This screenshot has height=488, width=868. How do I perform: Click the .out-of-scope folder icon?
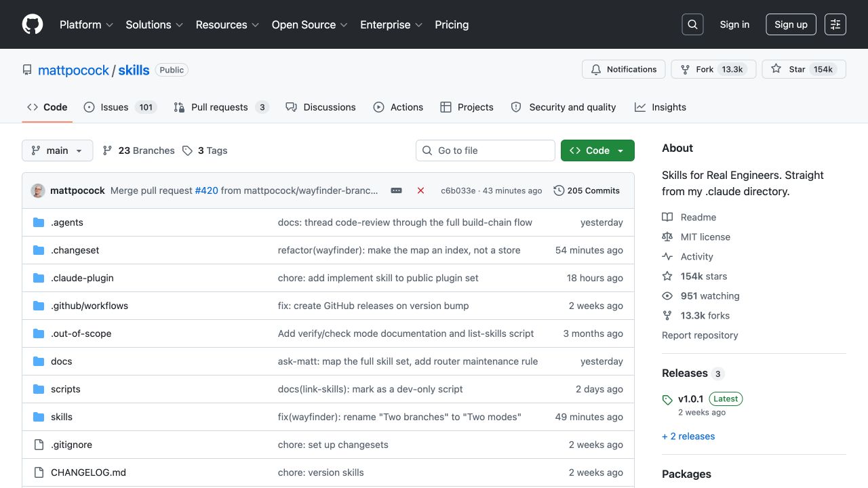pyautogui.click(x=39, y=333)
